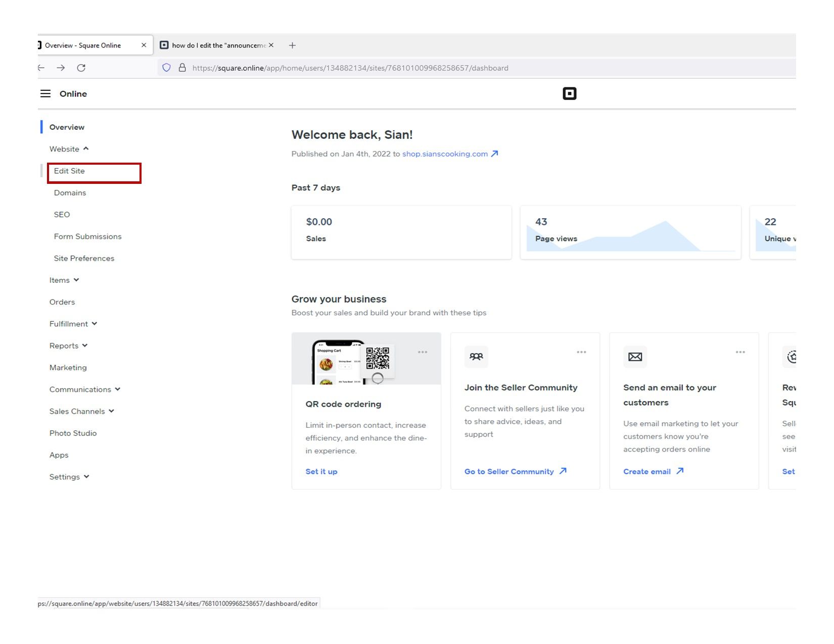Select Edit Site in the sidebar
This screenshot has width=834, height=644.
(70, 171)
